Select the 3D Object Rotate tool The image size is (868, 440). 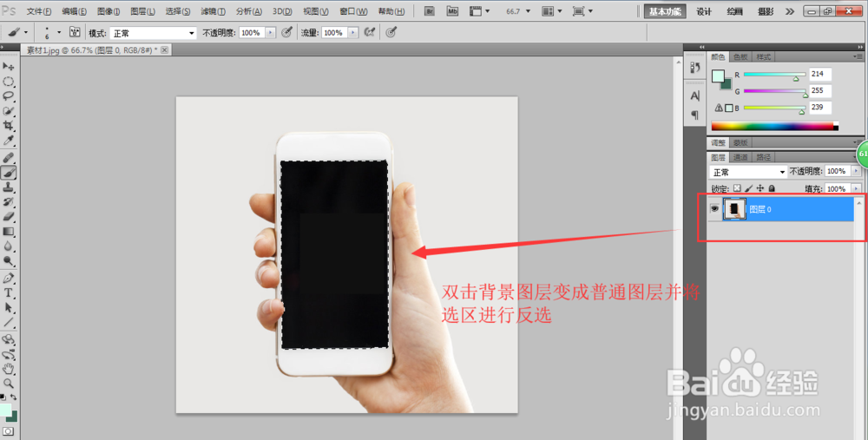coord(9,340)
